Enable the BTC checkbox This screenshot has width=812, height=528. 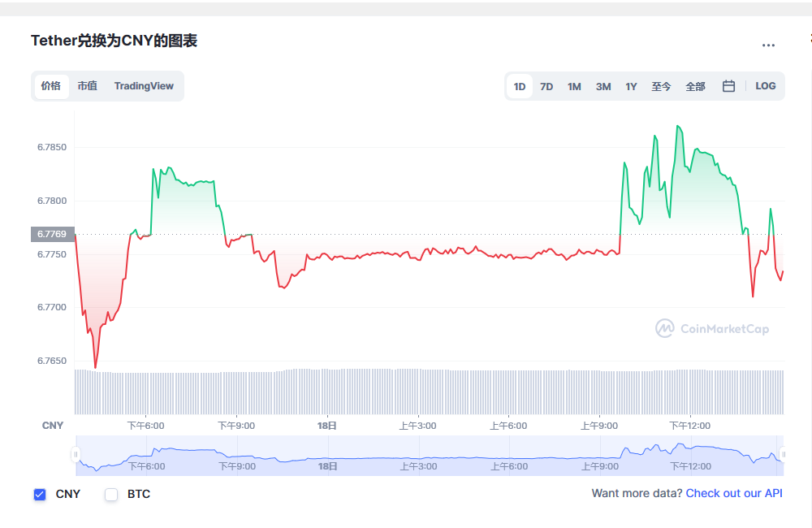(x=111, y=495)
